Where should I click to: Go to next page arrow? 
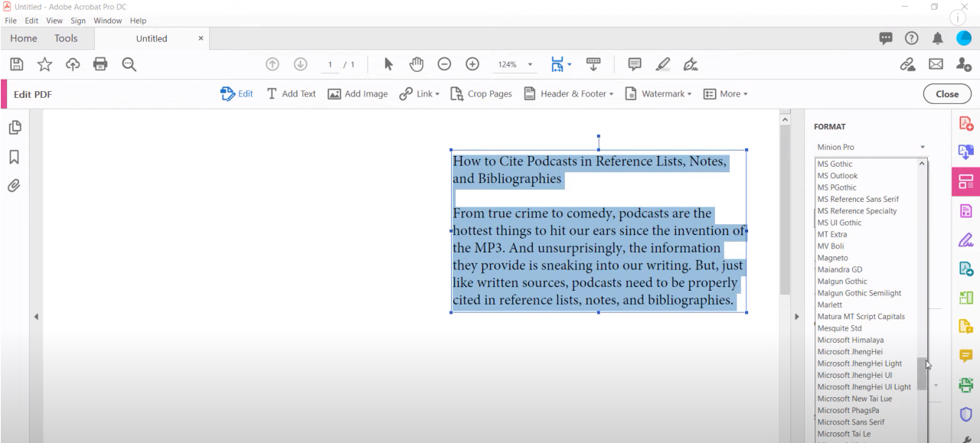[300, 65]
